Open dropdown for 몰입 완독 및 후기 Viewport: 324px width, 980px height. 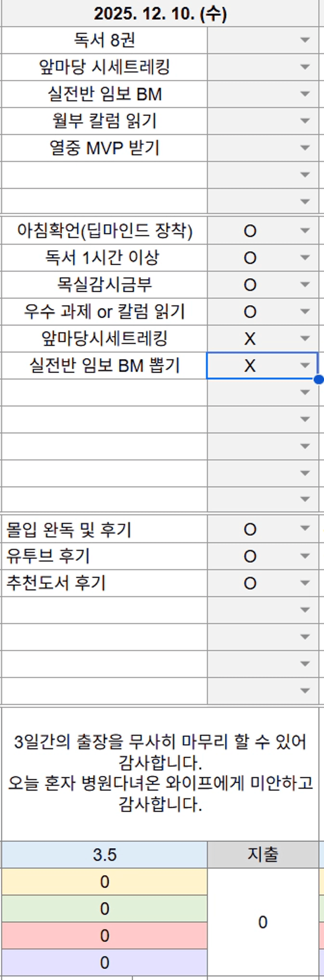point(305,528)
